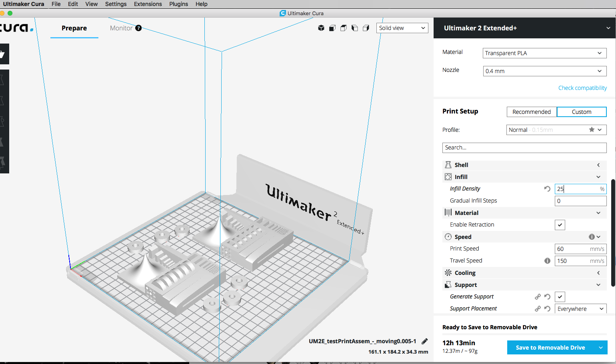Click the job name UM2E_testPrintAssem_-_moving0.005-1
The image size is (616, 364).
362,341
